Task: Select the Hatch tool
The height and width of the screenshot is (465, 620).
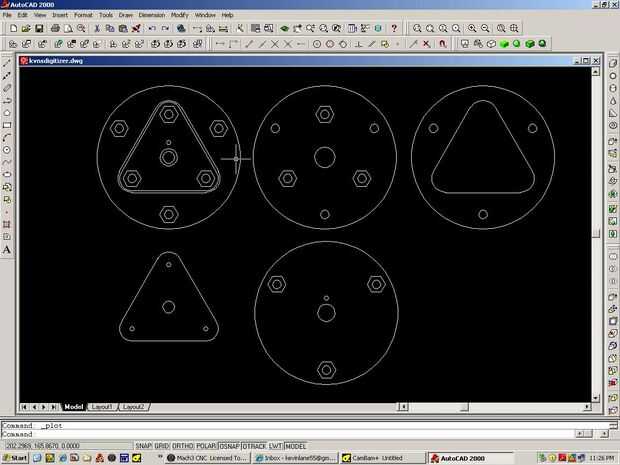Action: coord(7,224)
